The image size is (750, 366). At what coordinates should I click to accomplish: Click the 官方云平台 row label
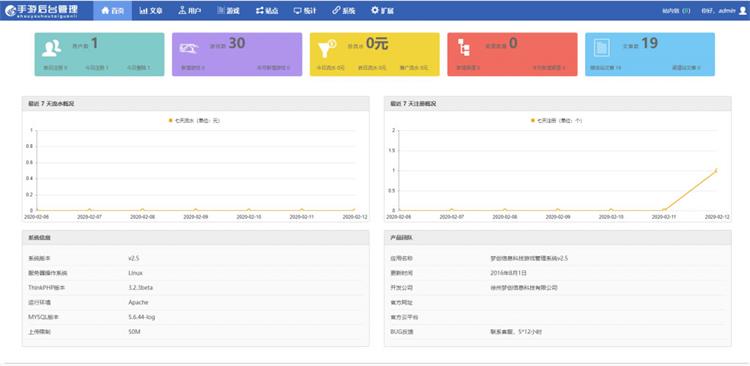[404, 317]
